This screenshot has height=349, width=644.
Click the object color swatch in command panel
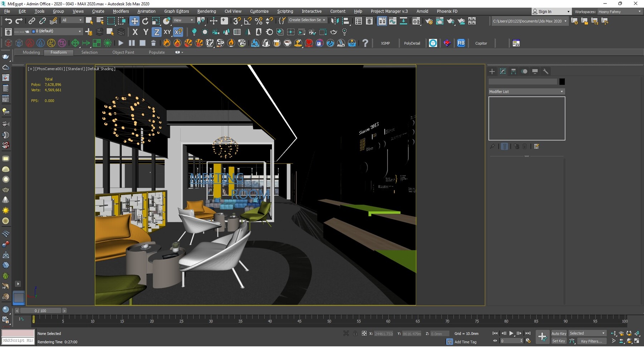[562, 82]
